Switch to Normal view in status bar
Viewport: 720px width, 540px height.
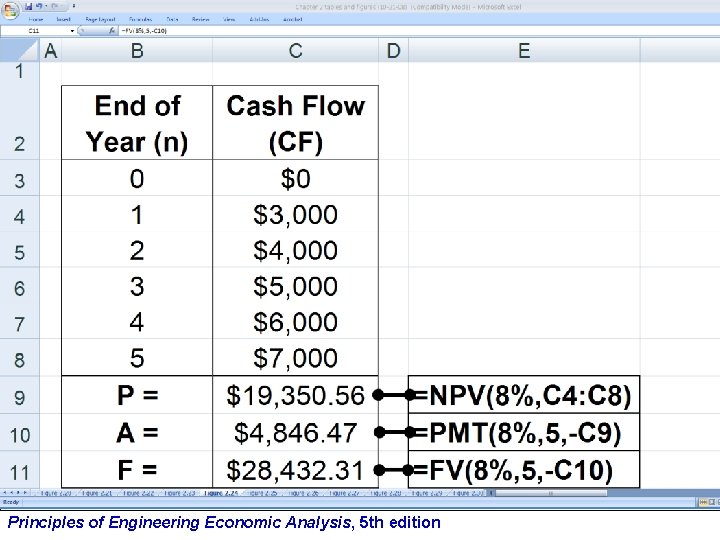pyautogui.click(x=703, y=502)
